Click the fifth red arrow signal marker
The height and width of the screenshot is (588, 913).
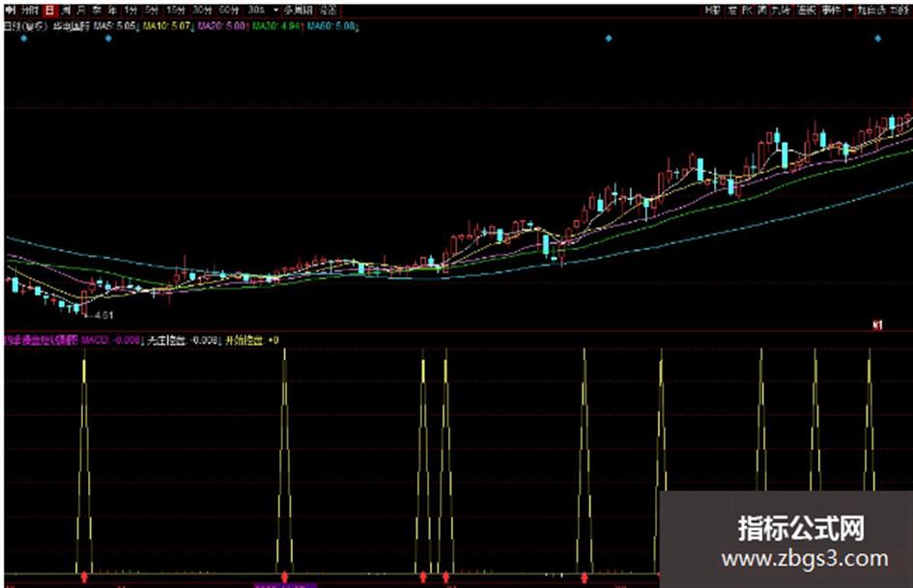click(x=585, y=577)
